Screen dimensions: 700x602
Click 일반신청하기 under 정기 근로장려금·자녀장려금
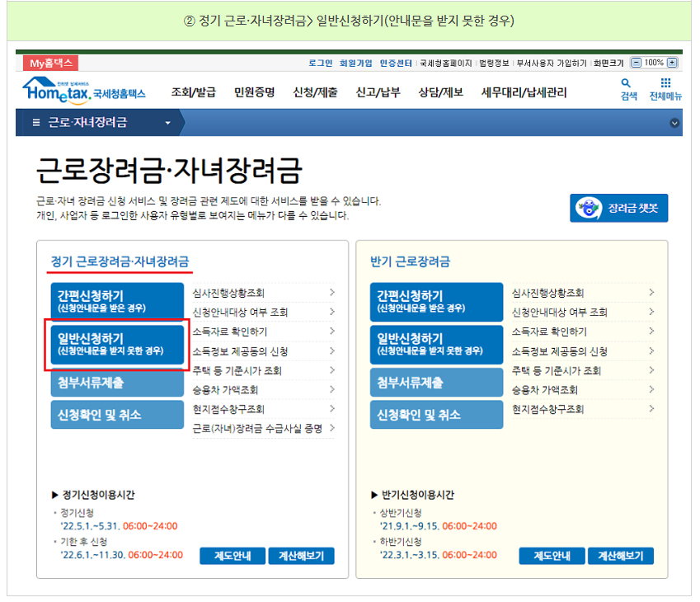click(117, 345)
